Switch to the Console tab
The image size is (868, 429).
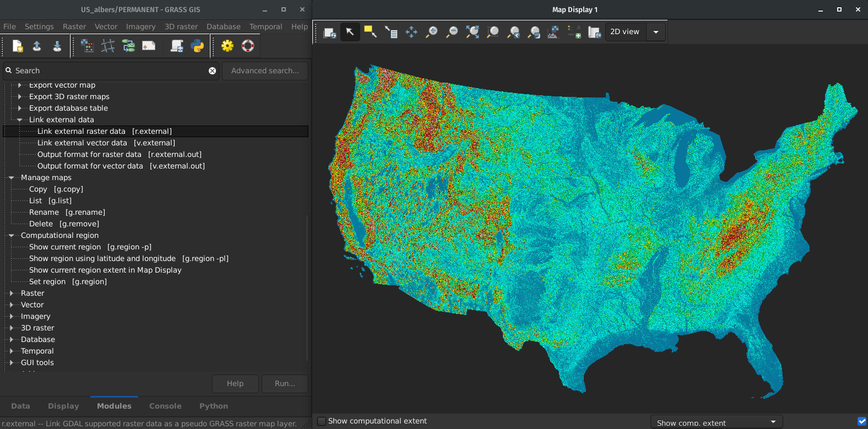pos(165,406)
